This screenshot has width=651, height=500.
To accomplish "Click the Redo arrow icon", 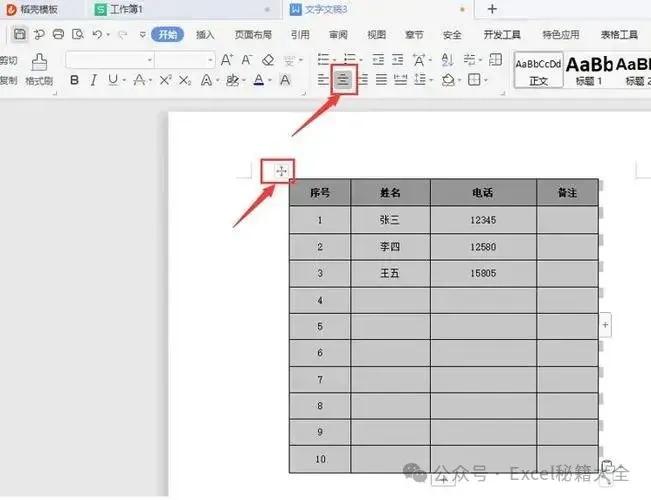I will 122,34.
